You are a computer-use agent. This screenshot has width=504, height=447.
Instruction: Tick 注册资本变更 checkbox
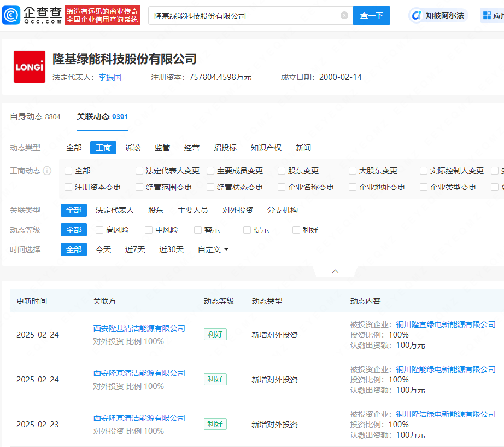tap(68, 187)
